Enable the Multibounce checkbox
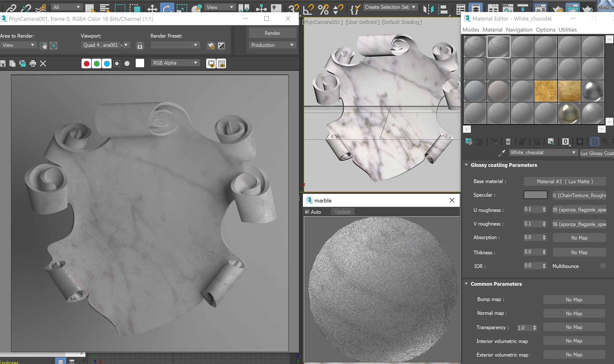 tap(603, 266)
